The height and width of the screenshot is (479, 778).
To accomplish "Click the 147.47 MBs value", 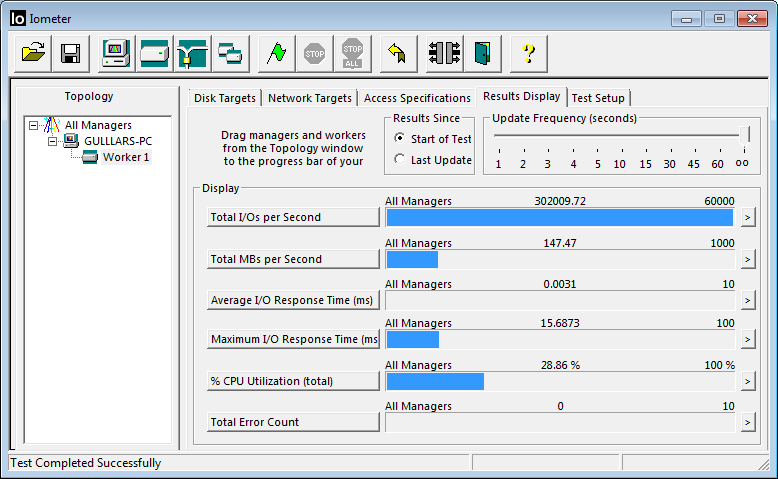I will click(x=560, y=243).
